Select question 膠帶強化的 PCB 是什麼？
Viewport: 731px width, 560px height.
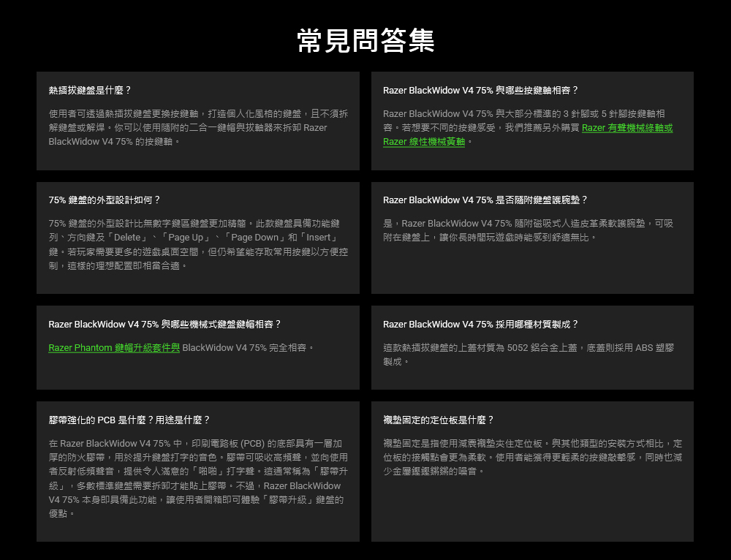(x=129, y=420)
